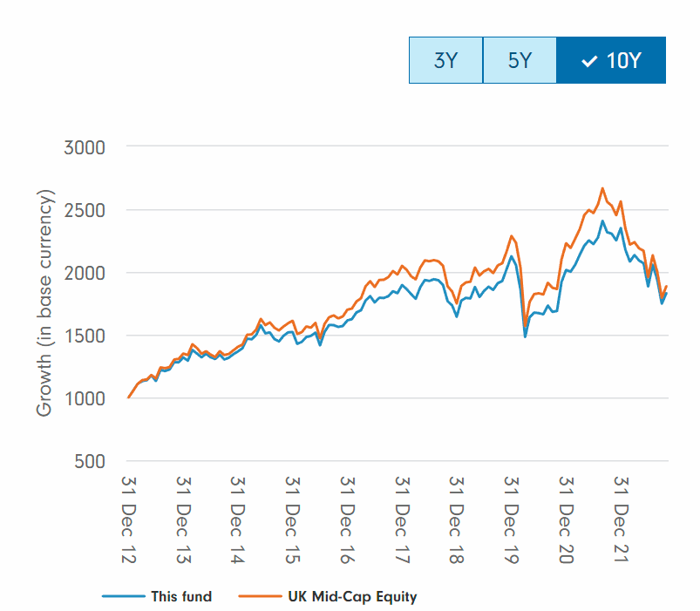Select the 10Y time range tab
The image size is (700, 611).
point(611,60)
